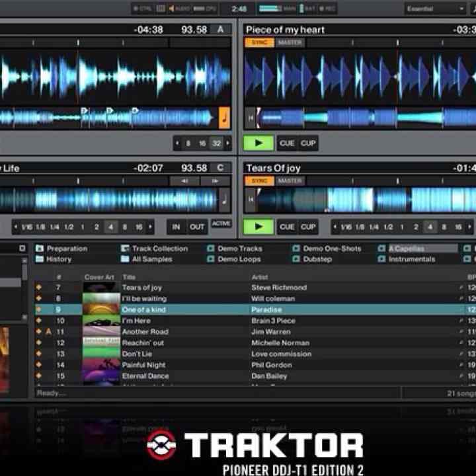
Task: Click Demo Tracks playlist icon
Action: (x=210, y=249)
